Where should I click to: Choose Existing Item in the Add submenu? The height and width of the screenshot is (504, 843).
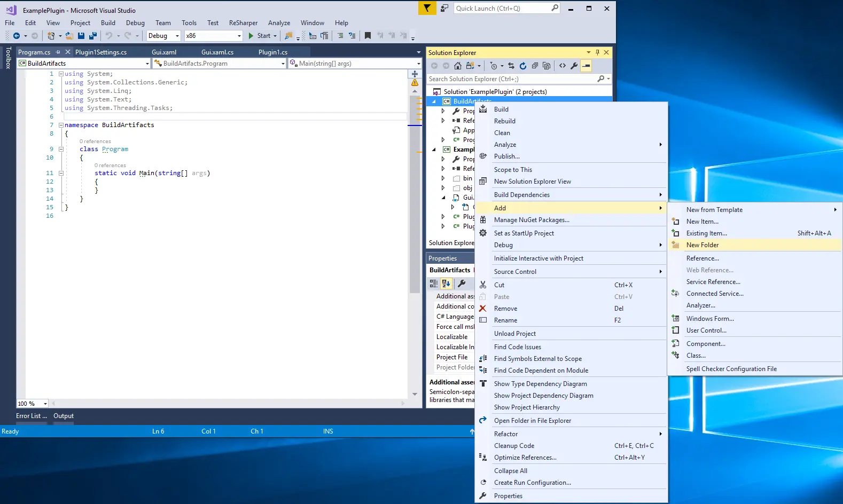pos(755,233)
